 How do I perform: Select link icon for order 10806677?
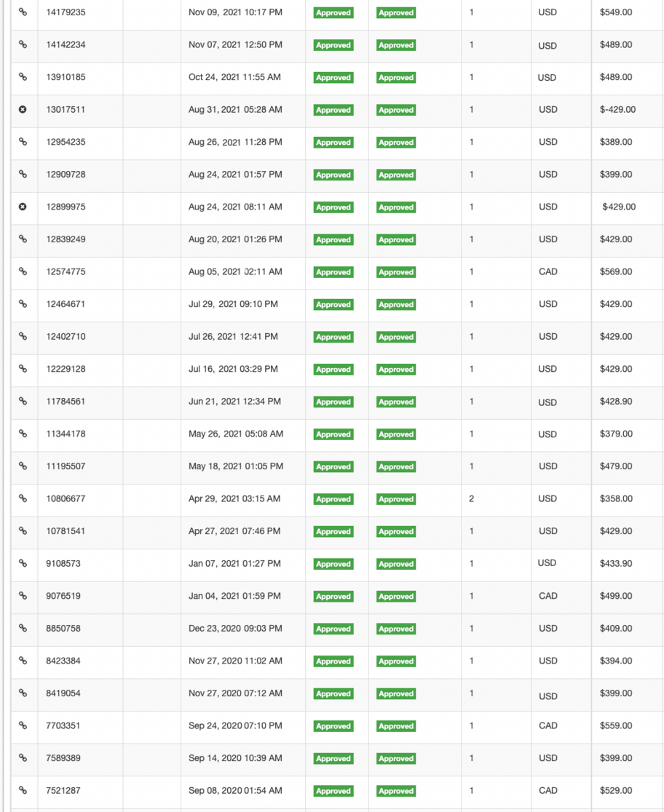click(x=23, y=499)
